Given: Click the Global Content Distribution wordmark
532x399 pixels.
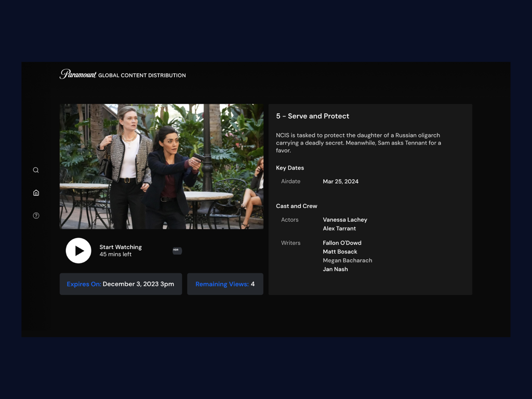Looking at the screenshot, I should coord(142,75).
